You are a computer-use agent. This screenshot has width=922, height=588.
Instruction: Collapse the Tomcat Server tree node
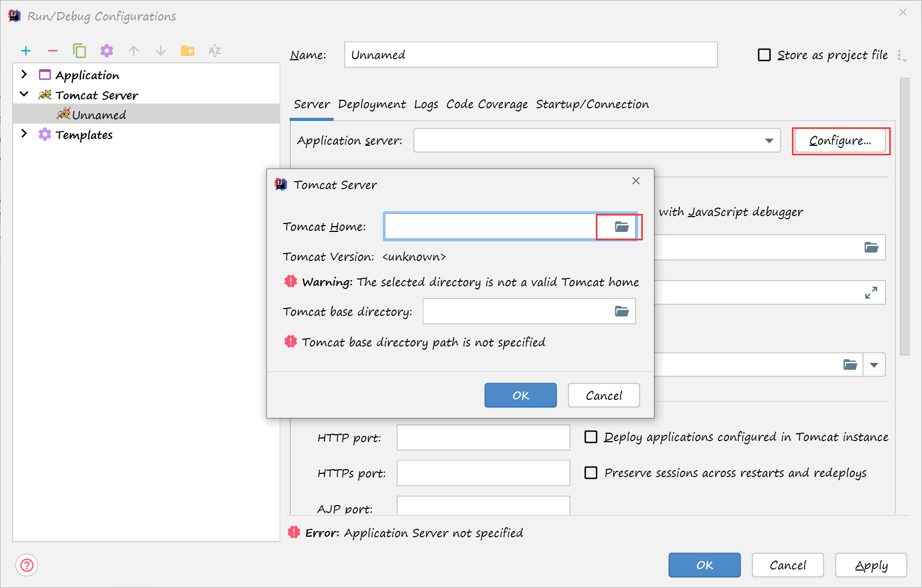pos(24,95)
